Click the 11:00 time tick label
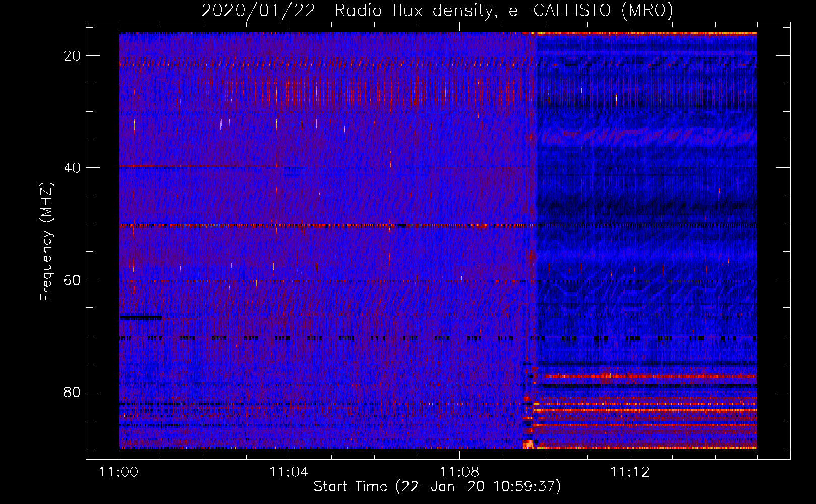The image size is (816, 504). [x=119, y=472]
